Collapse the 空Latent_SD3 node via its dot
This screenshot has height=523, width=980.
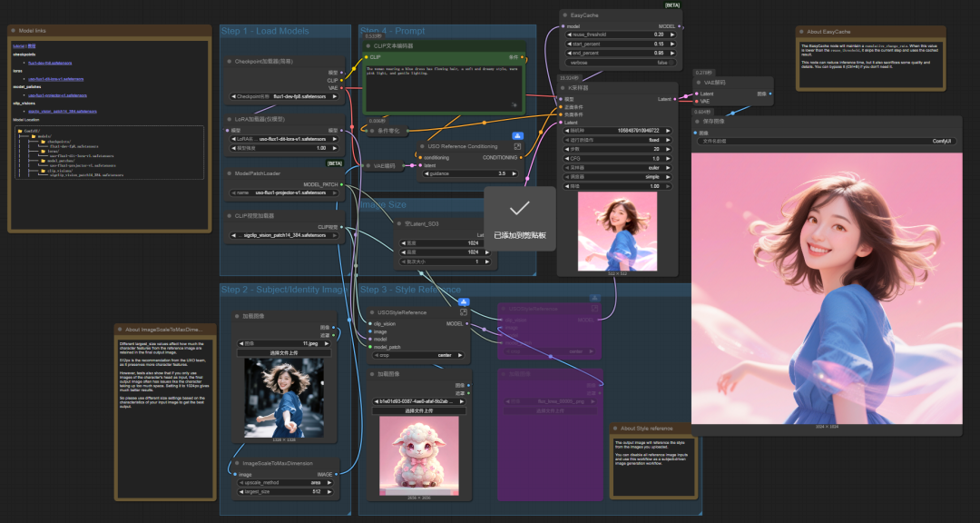pos(398,223)
